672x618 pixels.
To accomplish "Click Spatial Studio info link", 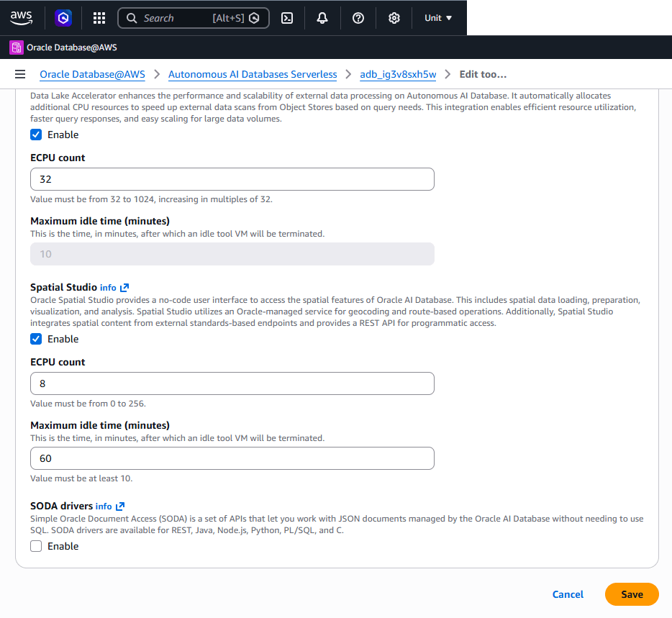I will [108, 288].
